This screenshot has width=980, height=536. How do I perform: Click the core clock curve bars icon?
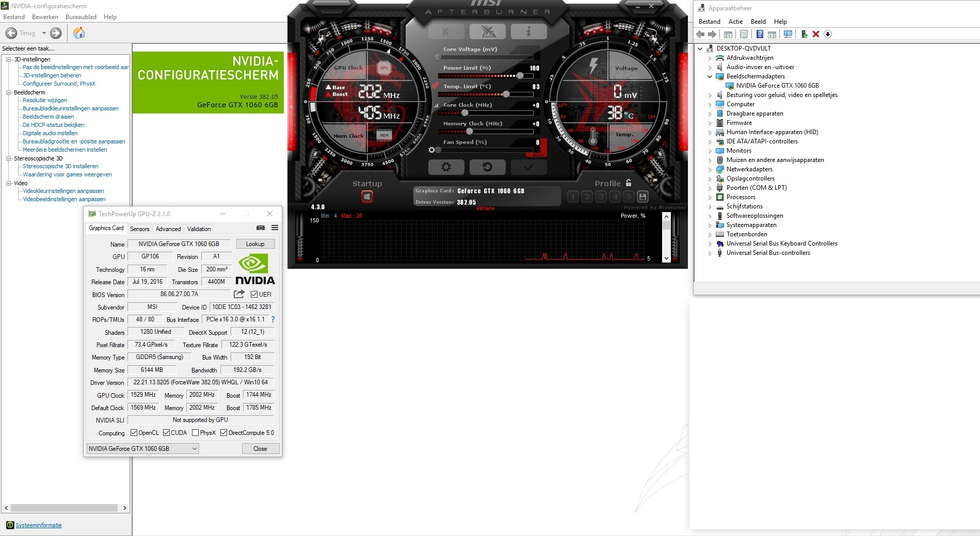click(436, 105)
